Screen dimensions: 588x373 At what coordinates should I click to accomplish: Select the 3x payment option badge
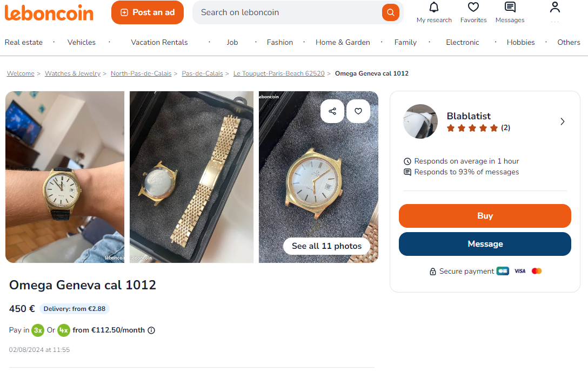[38, 330]
